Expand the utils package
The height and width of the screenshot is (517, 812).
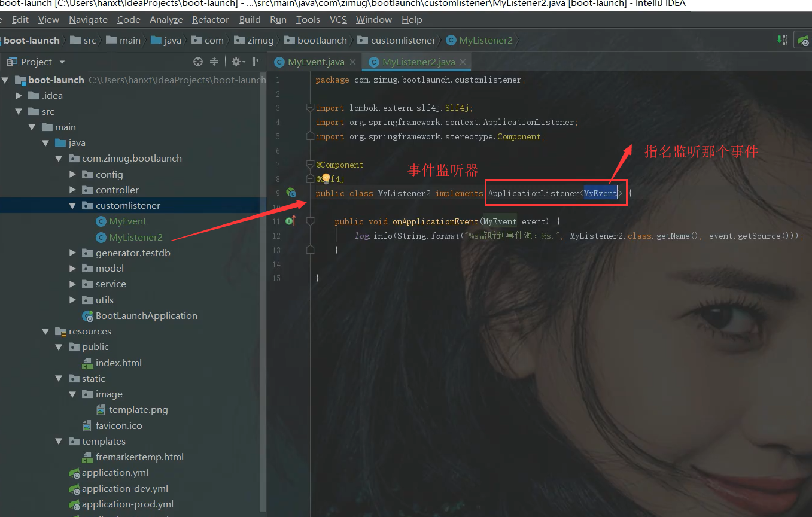click(x=72, y=300)
